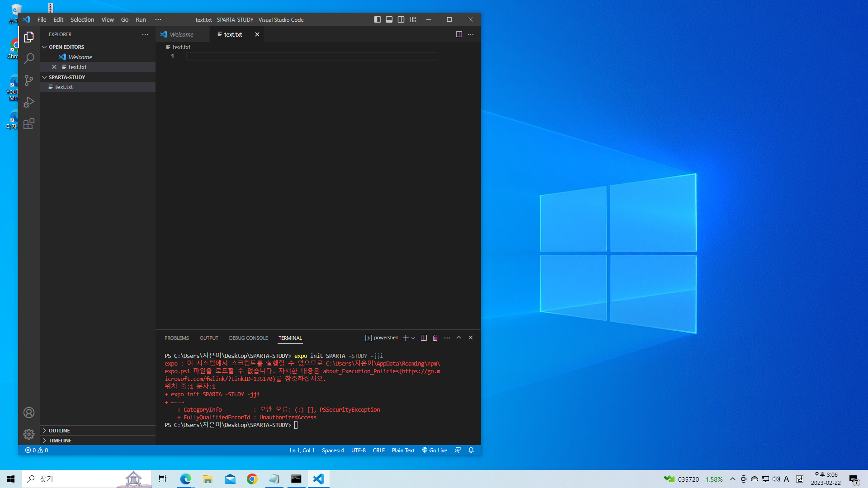Switch to the Debug Console tab
Screen dimensions: 868x488
[248, 338]
